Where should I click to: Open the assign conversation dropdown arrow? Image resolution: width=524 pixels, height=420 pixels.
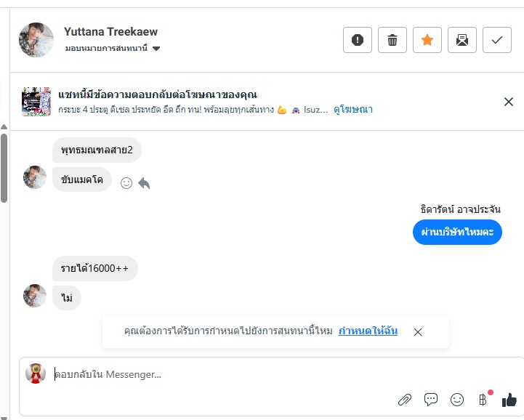point(156,49)
